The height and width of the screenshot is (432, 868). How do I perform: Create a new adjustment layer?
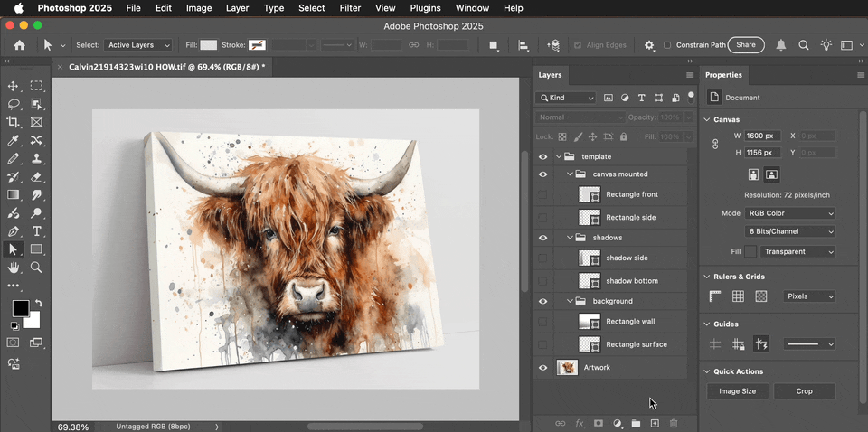click(x=618, y=423)
